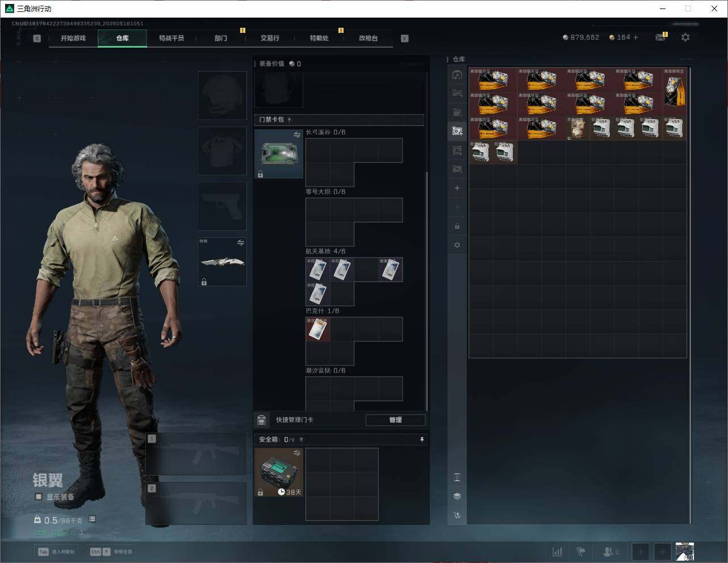Open the statistics bar chart icon
The image size is (728, 563).
point(558,552)
